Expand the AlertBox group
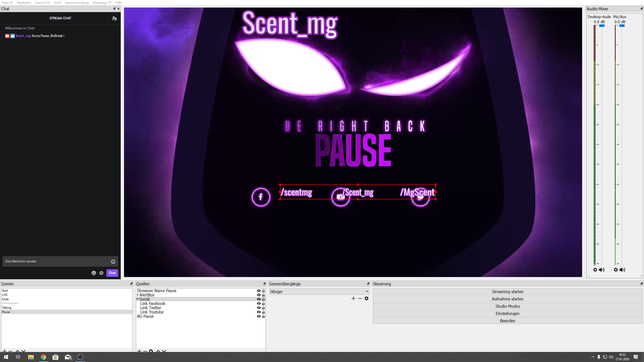This screenshot has height=362, width=644. point(138,295)
